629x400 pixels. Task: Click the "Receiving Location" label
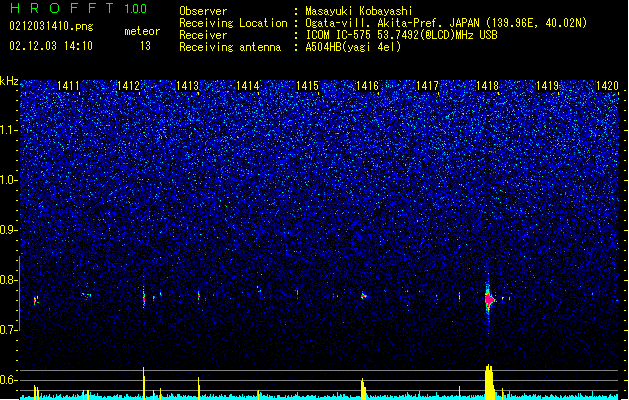click(x=233, y=23)
